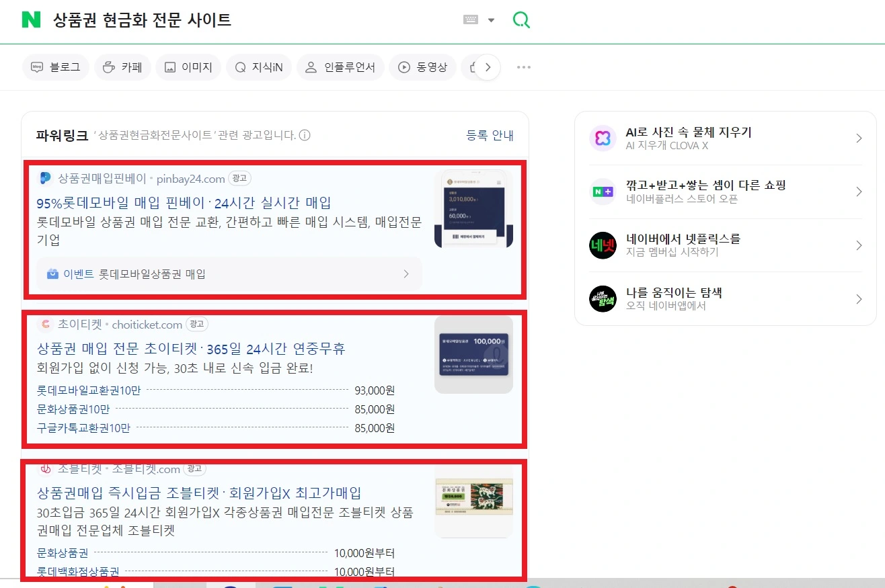
Task: Switch to the 동영상 tab
Action: pyautogui.click(x=422, y=67)
